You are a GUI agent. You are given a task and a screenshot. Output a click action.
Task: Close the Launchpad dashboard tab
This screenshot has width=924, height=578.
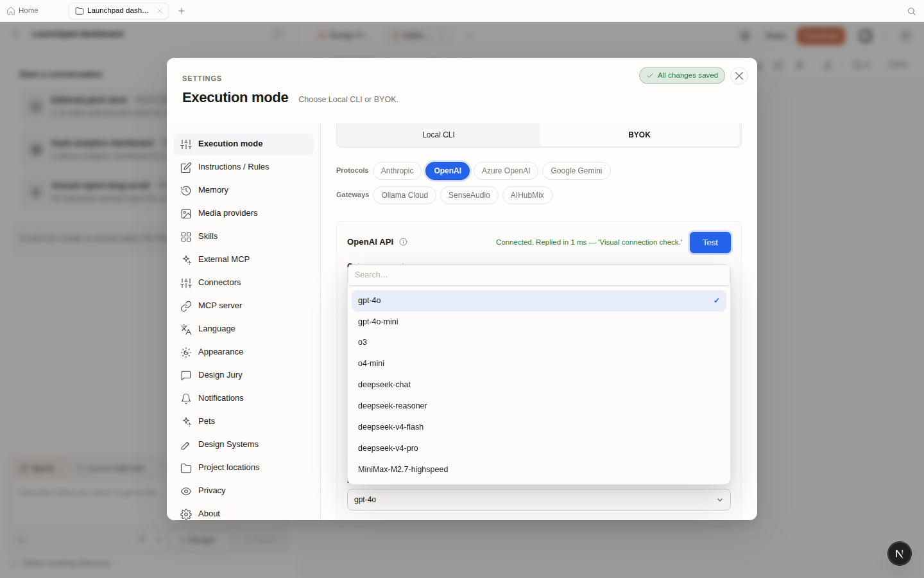coord(160,11)
